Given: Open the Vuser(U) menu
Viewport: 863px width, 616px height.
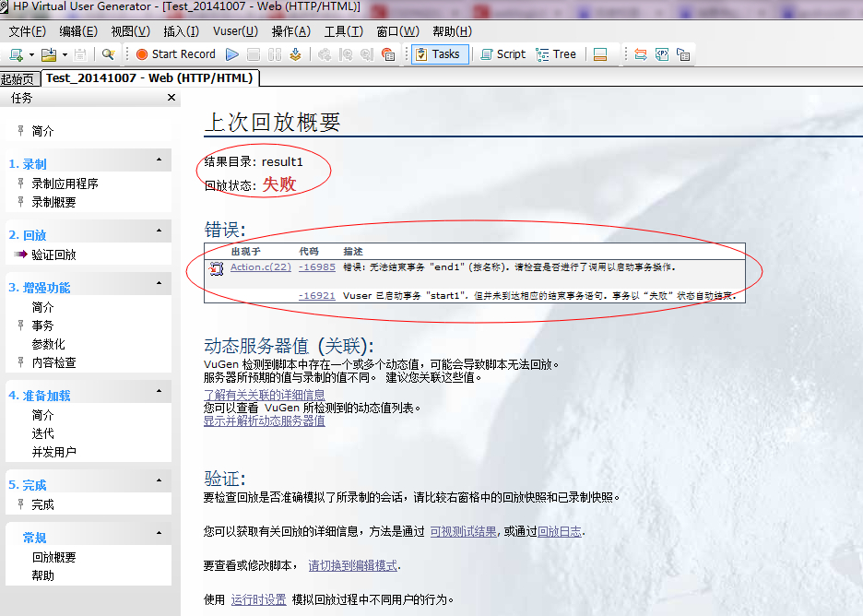Looking at the screenshot, I should coord(235,31).
